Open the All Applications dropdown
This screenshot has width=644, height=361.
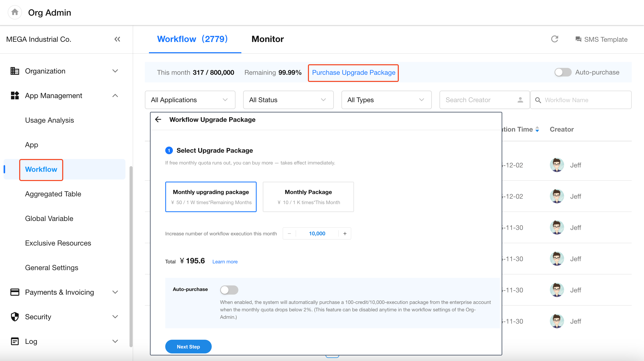(190, 100)
